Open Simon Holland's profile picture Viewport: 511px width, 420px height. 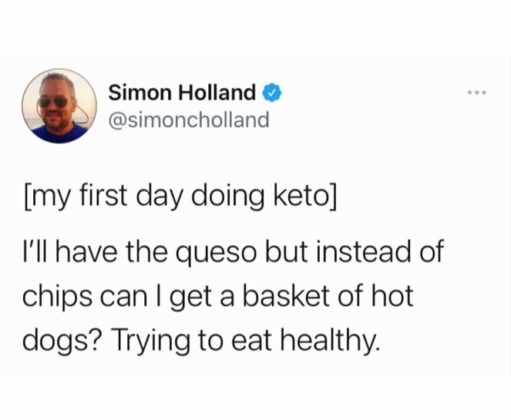coord(58,106)
